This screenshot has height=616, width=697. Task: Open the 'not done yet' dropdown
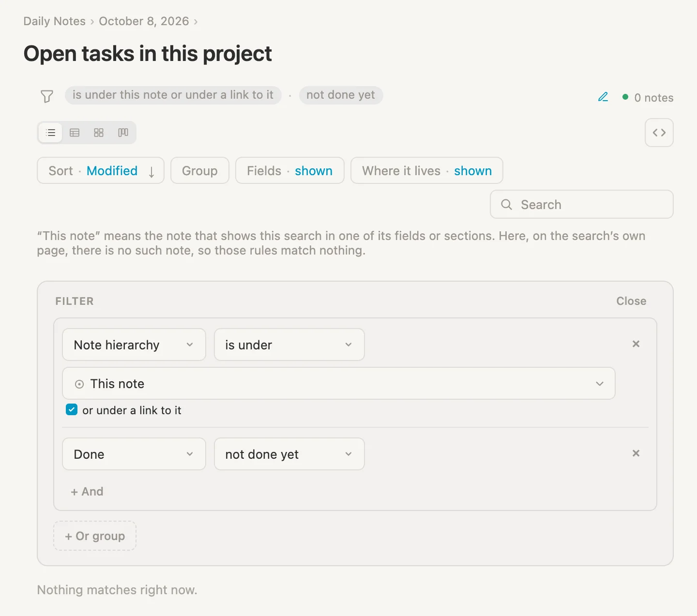point(289,454)
